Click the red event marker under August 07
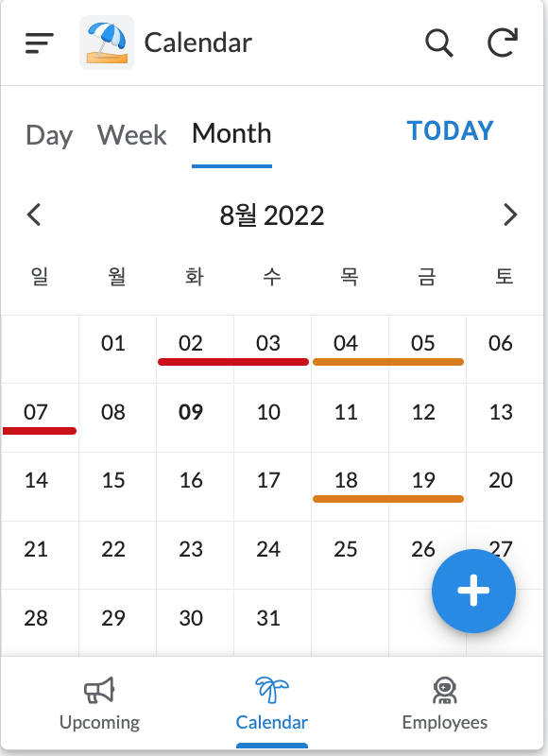The image size is (548, 756). (39, 430)
